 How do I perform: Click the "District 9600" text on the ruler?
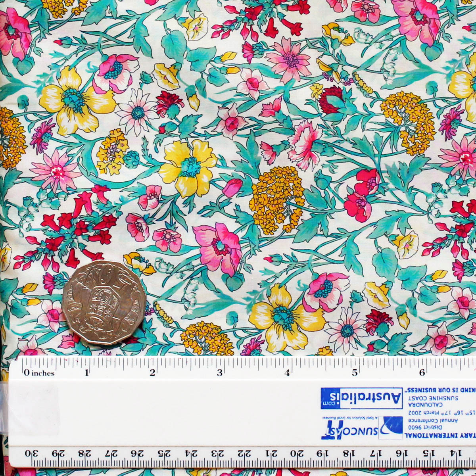pos(424,427)
